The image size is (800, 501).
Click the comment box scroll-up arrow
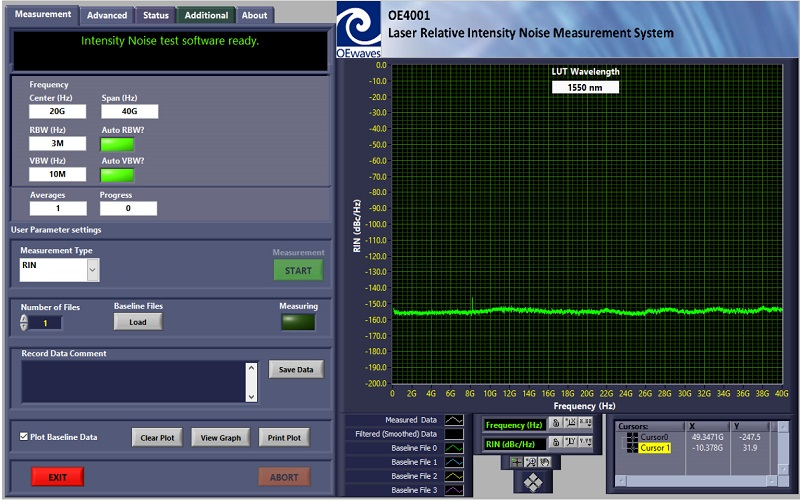(251, 368)
